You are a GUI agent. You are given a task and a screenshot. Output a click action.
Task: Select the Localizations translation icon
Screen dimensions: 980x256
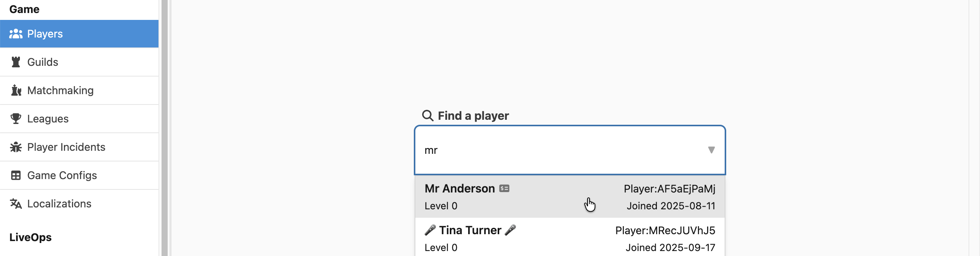point(16,204)
